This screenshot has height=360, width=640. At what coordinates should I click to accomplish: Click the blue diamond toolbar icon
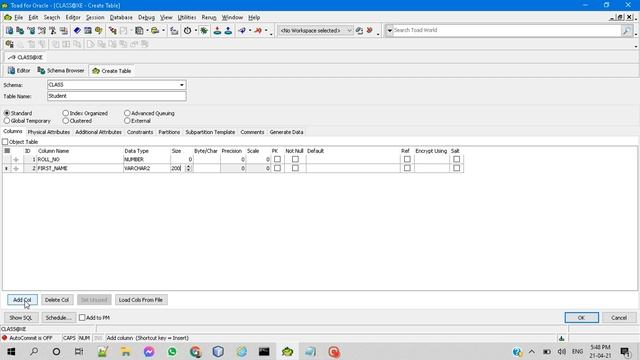point(77,31)
